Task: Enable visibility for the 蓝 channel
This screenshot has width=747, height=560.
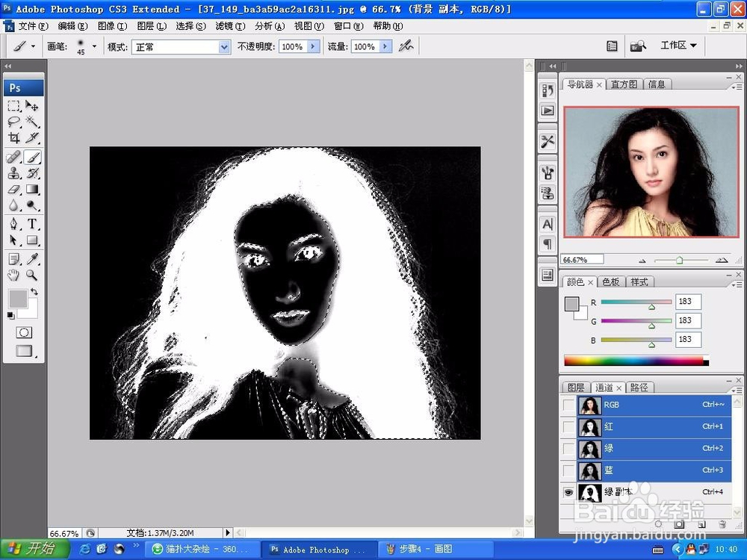Action: 568,470
